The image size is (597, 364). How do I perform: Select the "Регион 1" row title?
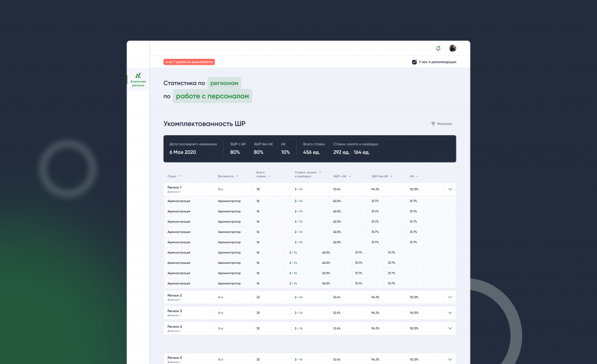coord(174,188)
